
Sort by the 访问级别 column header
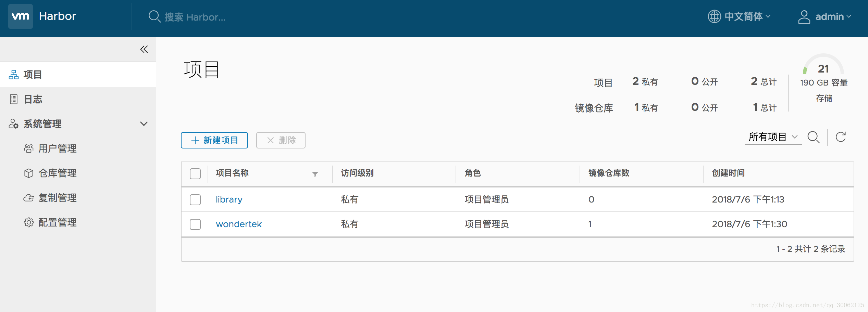click(x=357, y=173)
